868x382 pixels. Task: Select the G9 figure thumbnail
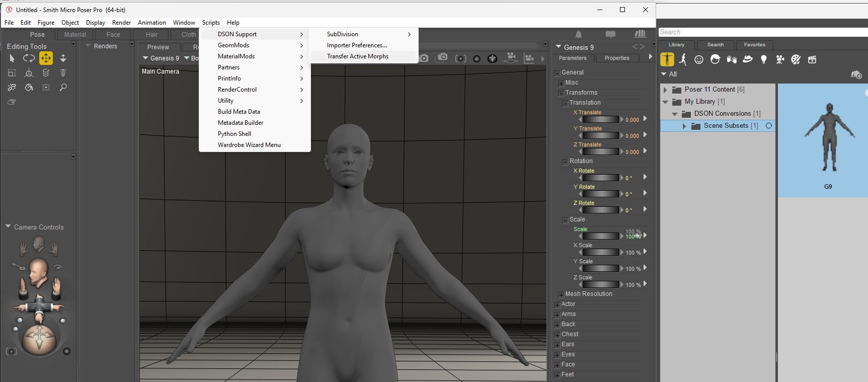tap(828, 140)
